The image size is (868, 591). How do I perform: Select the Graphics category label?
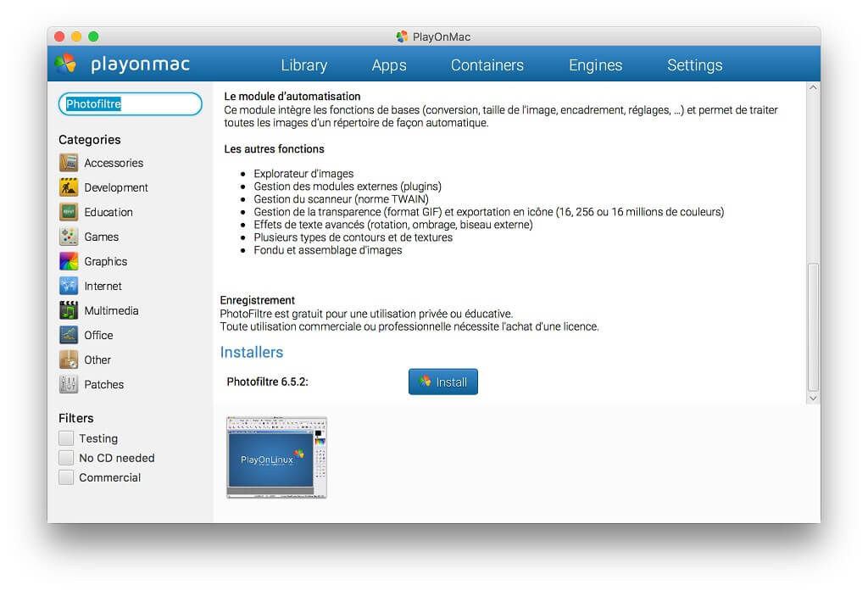106,261
